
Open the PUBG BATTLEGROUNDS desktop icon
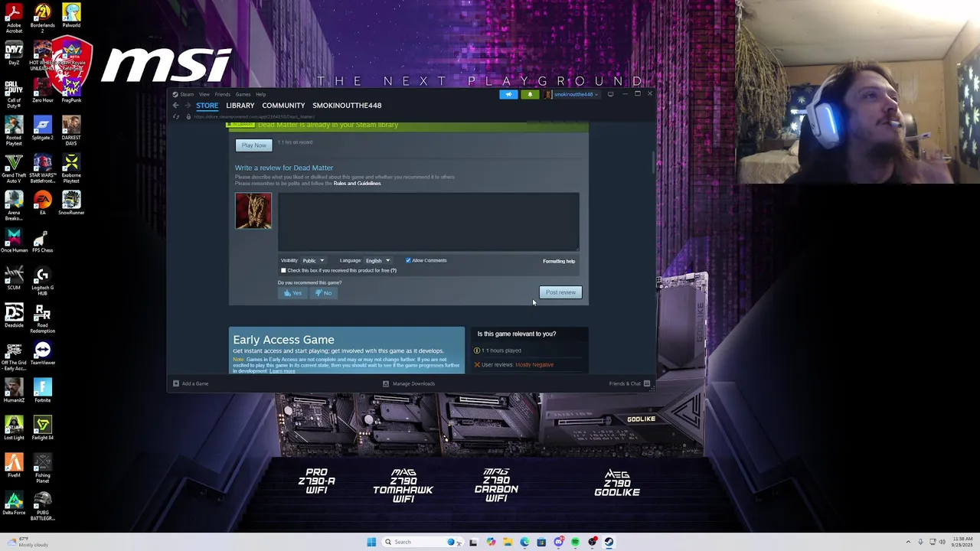pos(42,506)
